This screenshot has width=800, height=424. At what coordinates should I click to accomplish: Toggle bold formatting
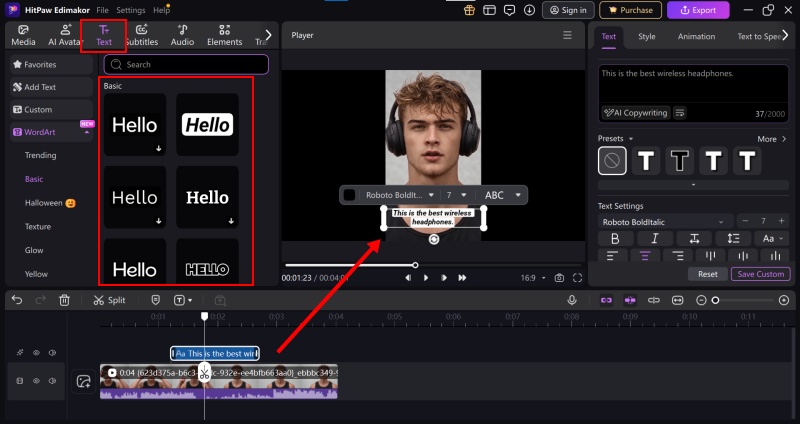pos(615,238)
